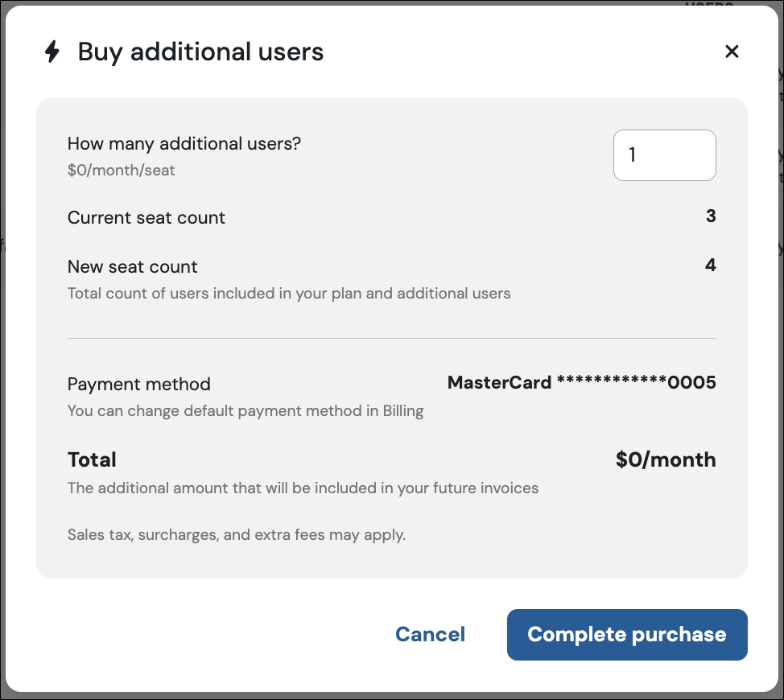784x700 pixels.
Task: Click the lightning bolt icon beside the dialog title
Action: pos(52,51)
